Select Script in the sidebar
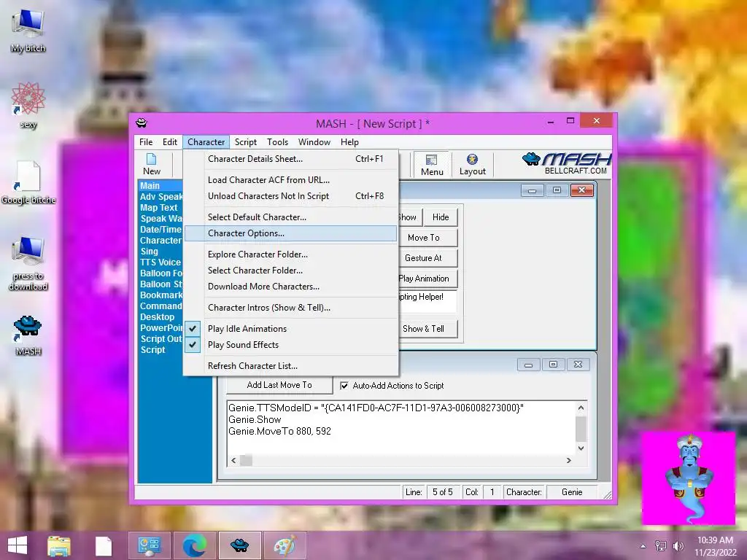747x560 pixels. pyautogui.click(x=153, y=350)
